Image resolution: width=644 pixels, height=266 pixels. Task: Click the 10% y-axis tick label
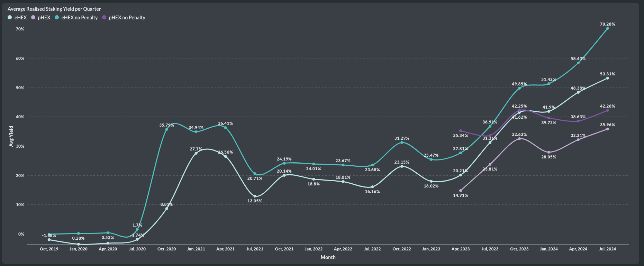(x=20, y=205)
